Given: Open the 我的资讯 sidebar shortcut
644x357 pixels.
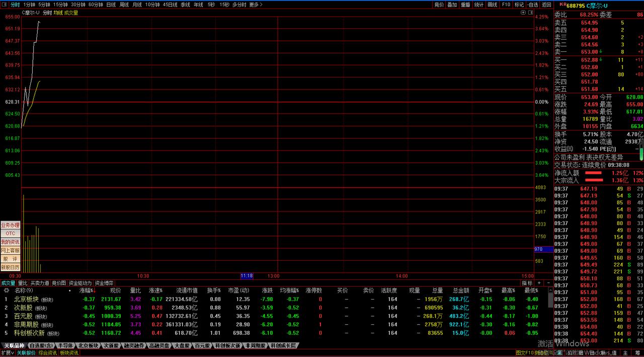Looking at the screenshot, I should tap(10, 242).
